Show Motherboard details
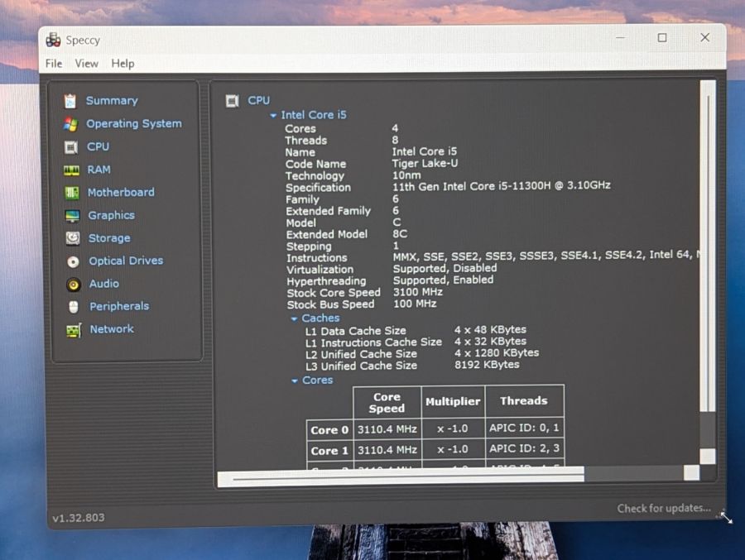Screen dimensions: 745x560 (121, 192)
